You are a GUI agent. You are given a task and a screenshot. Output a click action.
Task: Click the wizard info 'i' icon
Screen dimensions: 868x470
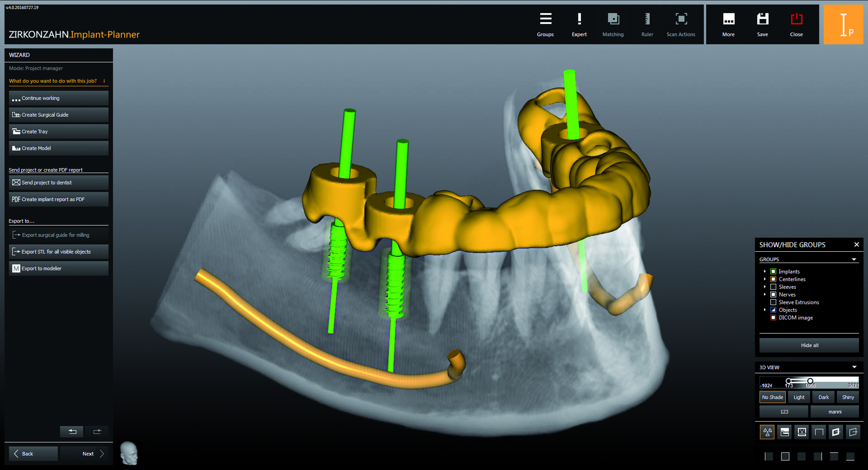[104, 81]
